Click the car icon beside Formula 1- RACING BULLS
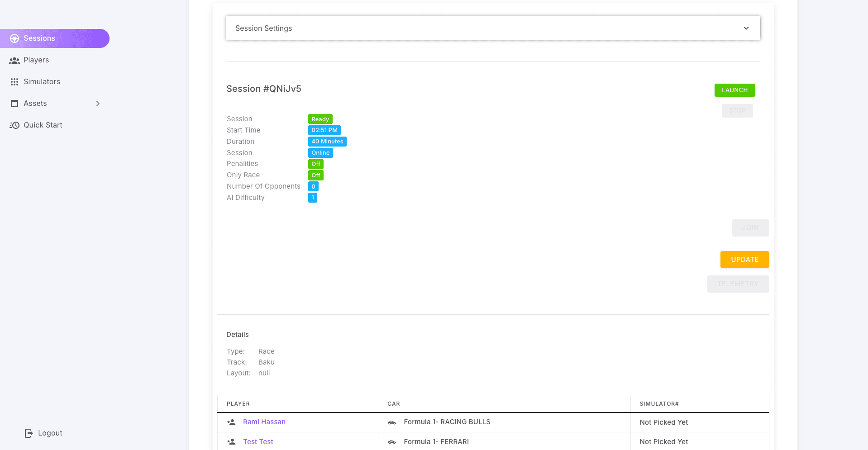 (391, 422)
